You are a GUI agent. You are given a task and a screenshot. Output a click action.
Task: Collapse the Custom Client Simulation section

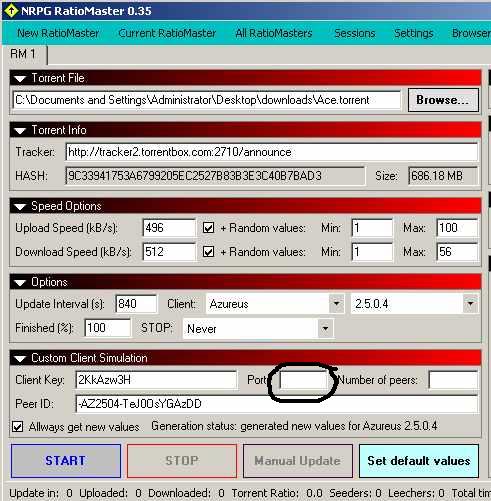[x=20, y=359]
